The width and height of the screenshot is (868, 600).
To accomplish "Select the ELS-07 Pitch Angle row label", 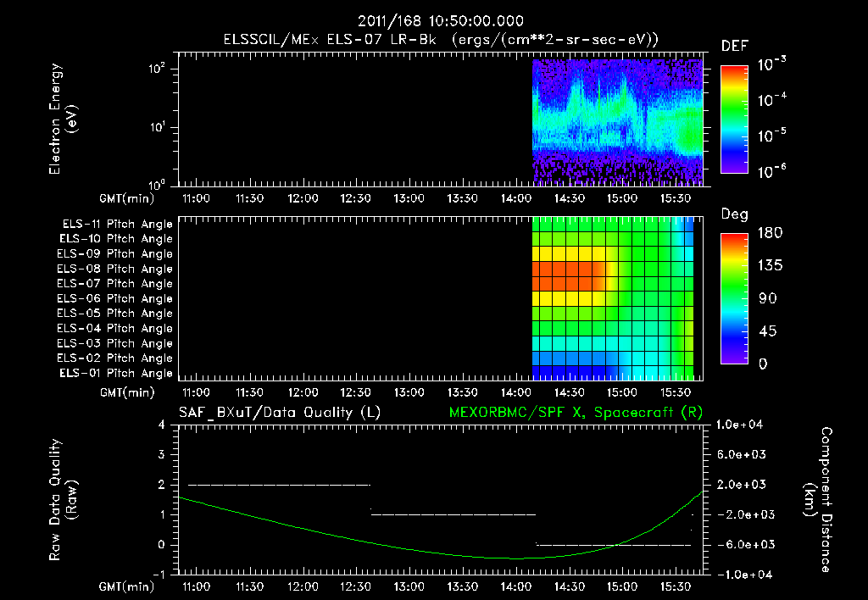I will (114, 284).
